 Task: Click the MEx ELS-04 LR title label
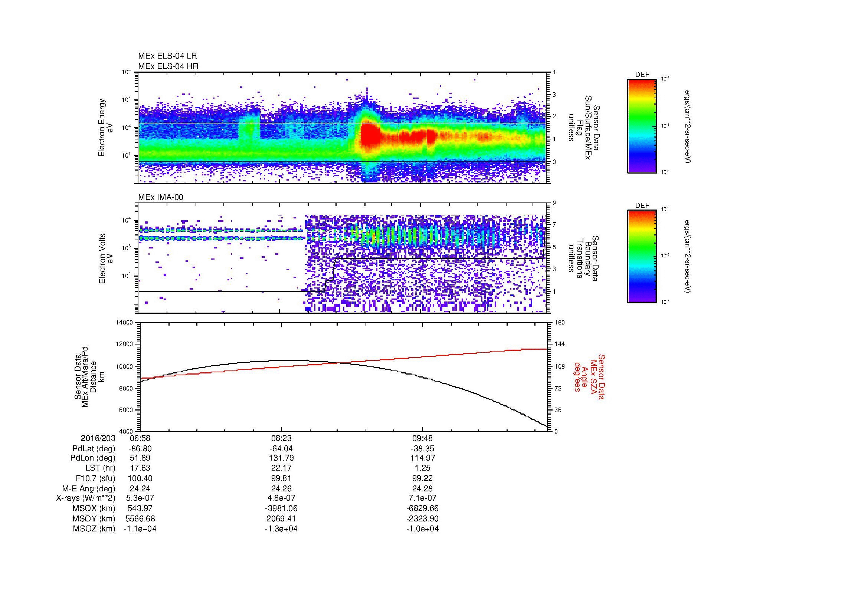[167, 56]
